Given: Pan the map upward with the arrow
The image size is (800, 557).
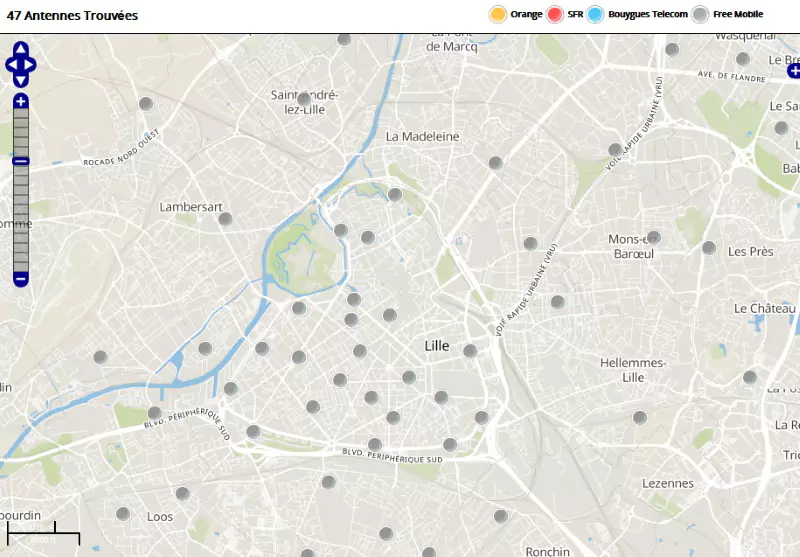Looking at the screenshot, I should point(21,49).
